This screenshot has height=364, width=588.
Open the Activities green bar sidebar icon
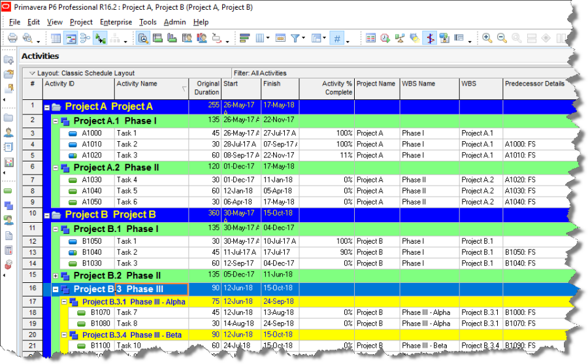tap(8, 191)
